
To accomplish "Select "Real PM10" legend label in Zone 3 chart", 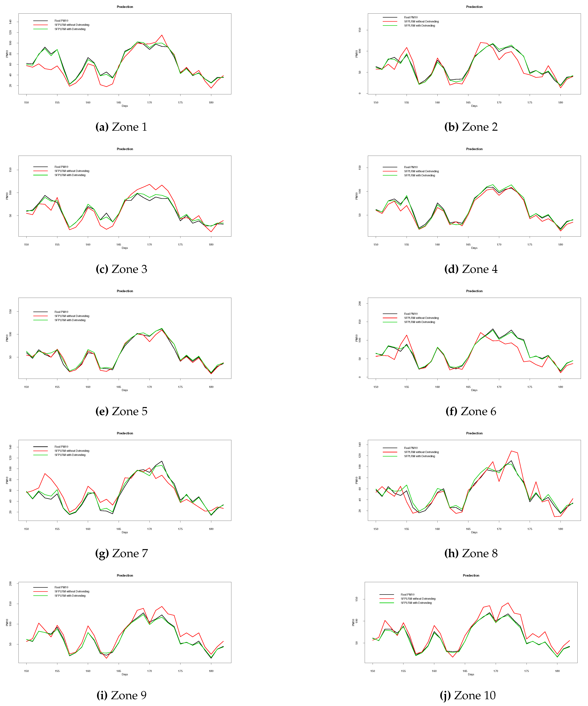I will pyautogui.click(x=61, y=167).
